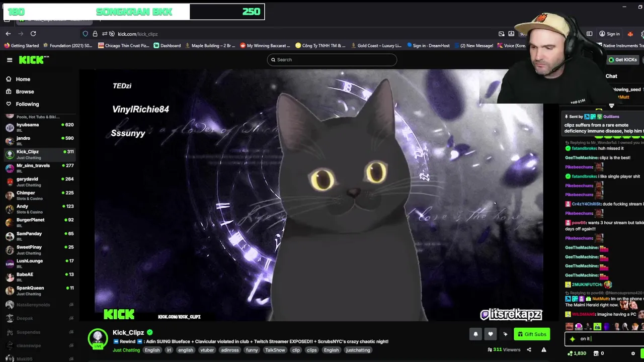Open the My Winning Baccarat bookmark
The width and height of the screenshot is (644, 362).
tap(265, 45)
